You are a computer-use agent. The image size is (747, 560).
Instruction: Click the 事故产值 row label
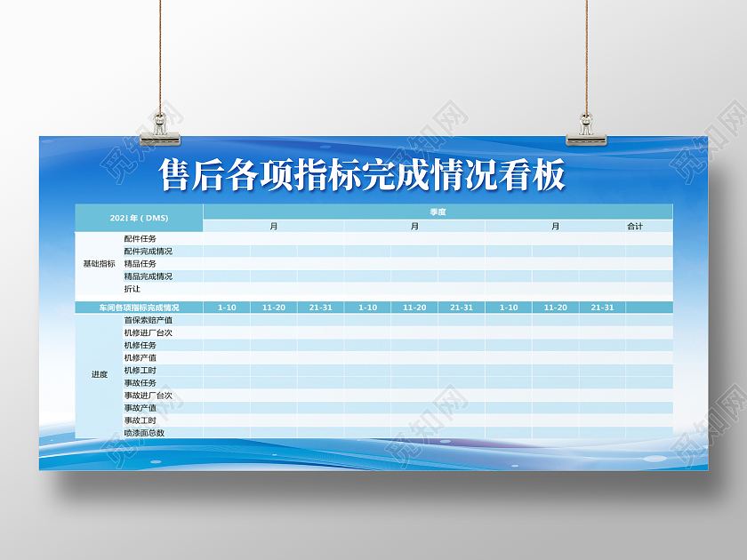(140, 407)
